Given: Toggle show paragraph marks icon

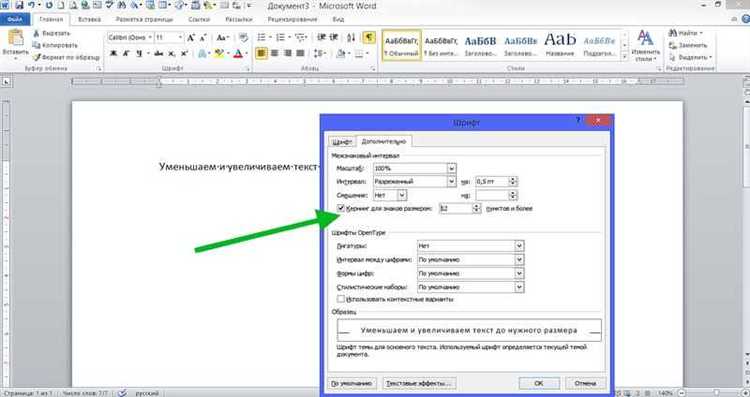Looking at the screenshot, I should pyautogui.click(x=369, y=37).
